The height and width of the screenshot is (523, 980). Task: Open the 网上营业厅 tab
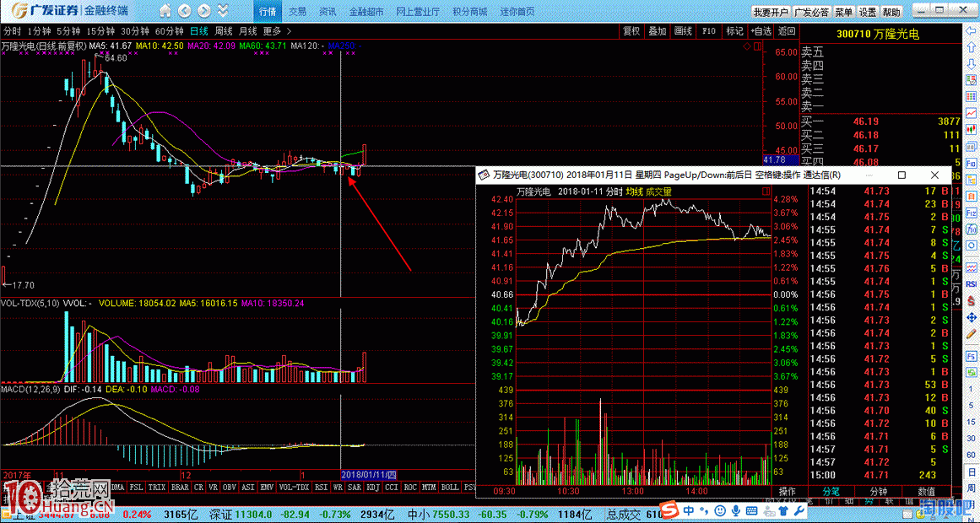point(418,12)
